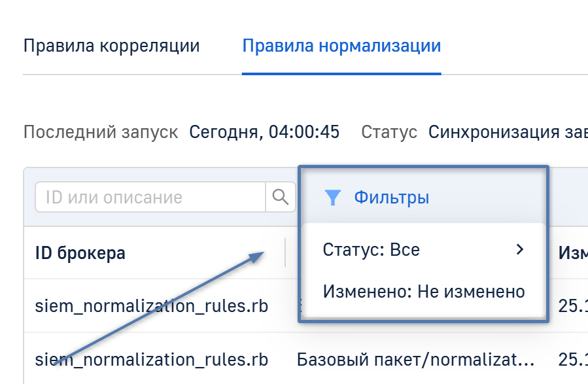The width and height of the screenshot is (588, 384).
Task: Open the Правила нормализации tab
Action: pyautogui.click(x=341, y=46)
